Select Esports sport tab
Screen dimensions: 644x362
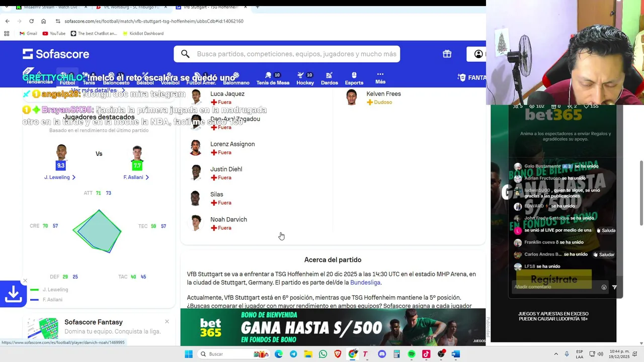pyautogui.click(x=354, y=78)
